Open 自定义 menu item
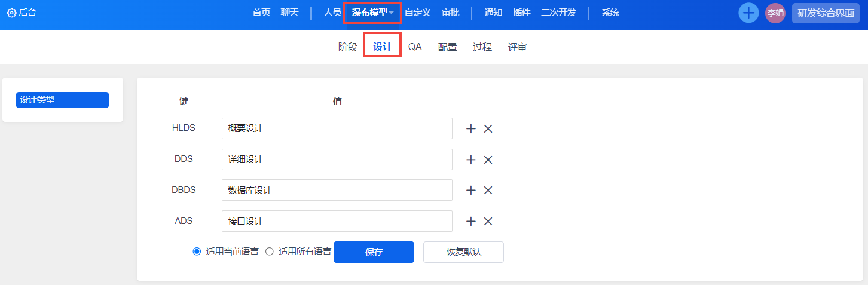This screenshot has height=285, width=868. pyautogui.click(x=417, y=13)
